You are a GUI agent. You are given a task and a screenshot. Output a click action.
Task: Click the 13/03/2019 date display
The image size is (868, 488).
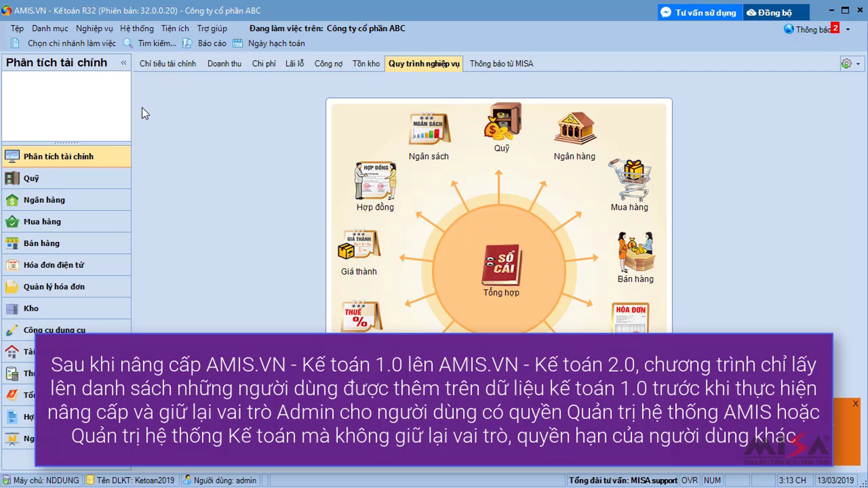pyautogui.click(x=836, y=480)
